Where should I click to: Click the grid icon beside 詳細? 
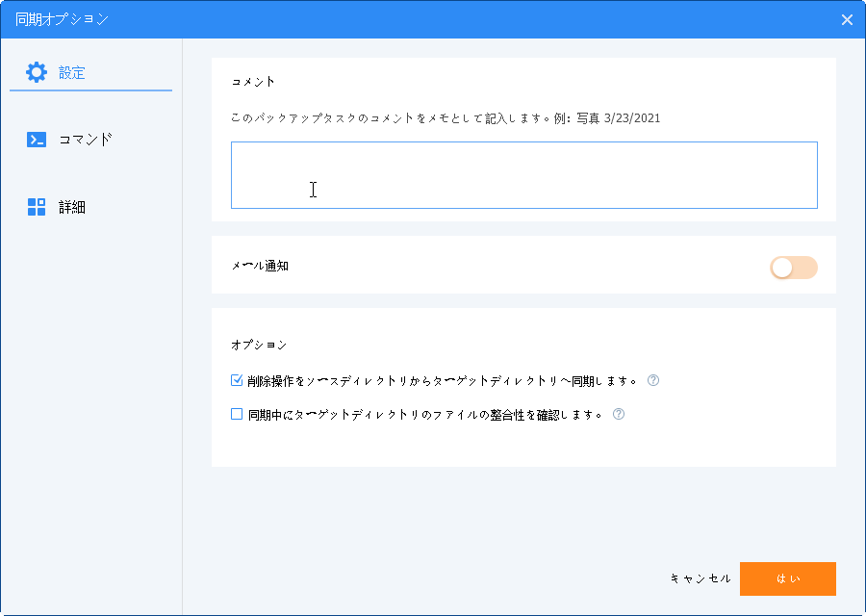tap(37, 207)
